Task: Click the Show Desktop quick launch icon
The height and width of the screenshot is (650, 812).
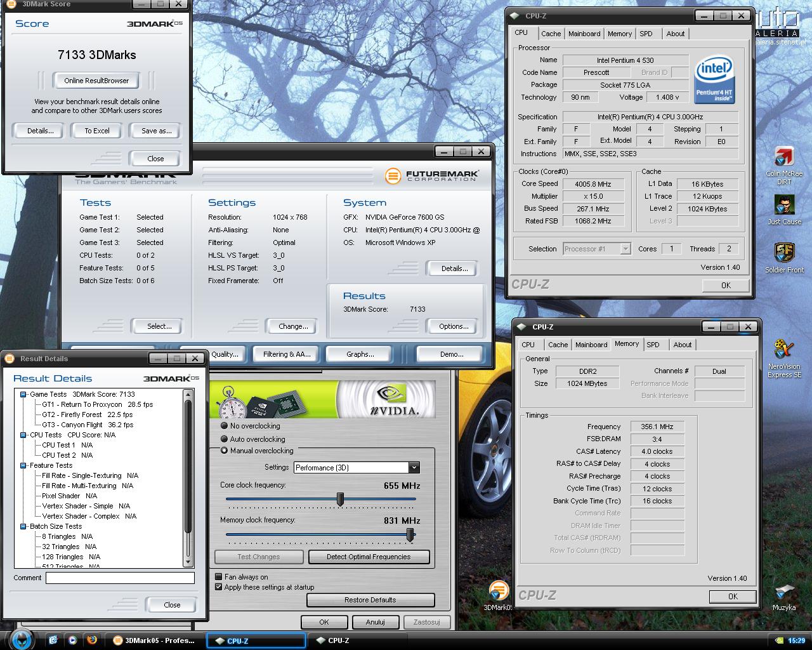Action: tap(53, 640)
